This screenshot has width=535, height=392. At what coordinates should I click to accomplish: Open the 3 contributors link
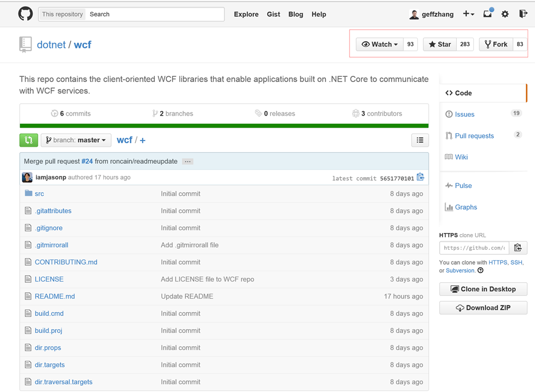377,114
